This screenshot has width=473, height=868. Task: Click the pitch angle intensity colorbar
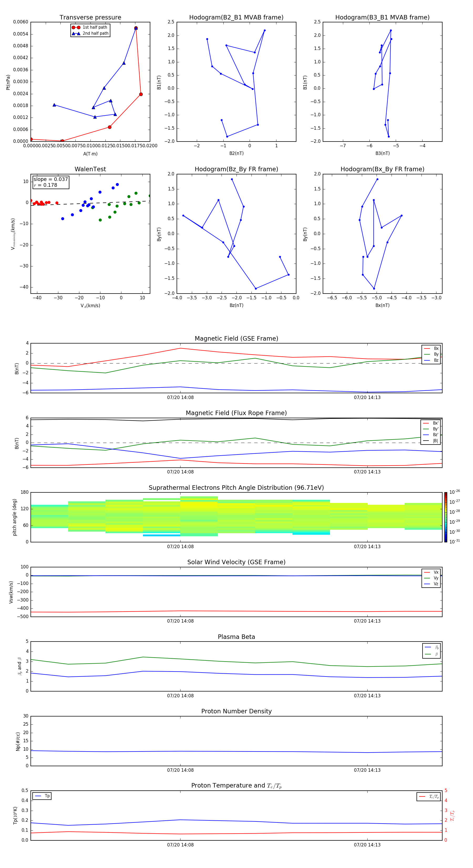pyautogui.click(x=446, y=517)
